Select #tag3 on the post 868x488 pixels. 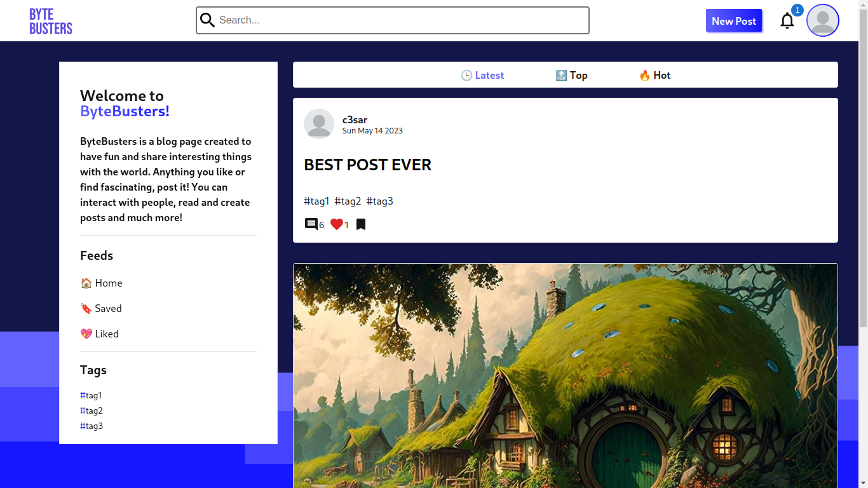click(x=379, y=201)
